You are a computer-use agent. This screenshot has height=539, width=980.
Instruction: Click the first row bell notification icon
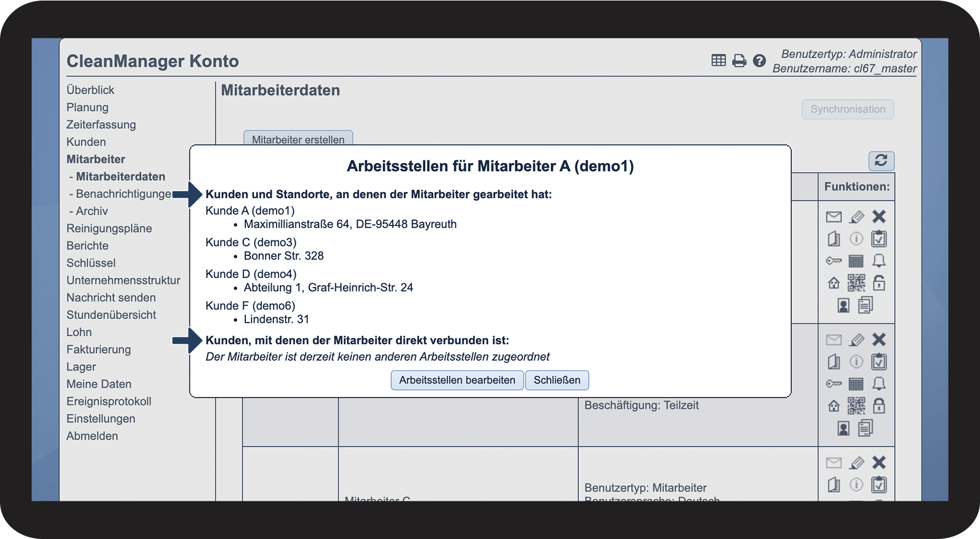(x=879, y=260)
